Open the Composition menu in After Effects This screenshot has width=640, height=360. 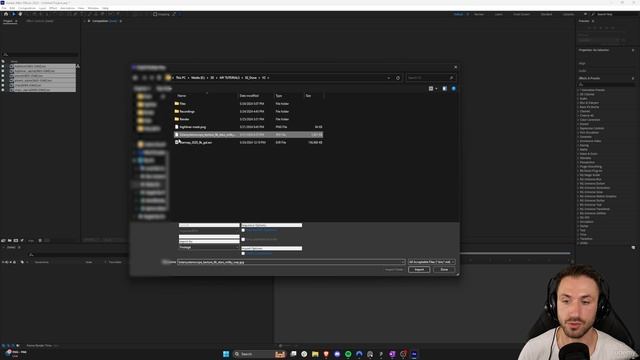pos(27,8)
